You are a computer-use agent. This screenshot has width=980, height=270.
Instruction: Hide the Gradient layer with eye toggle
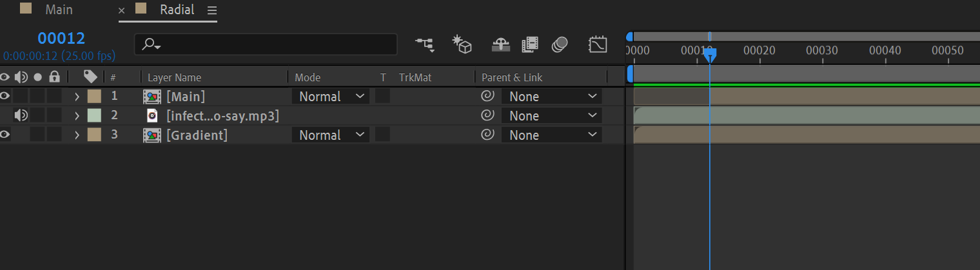[x=5, y=135]
